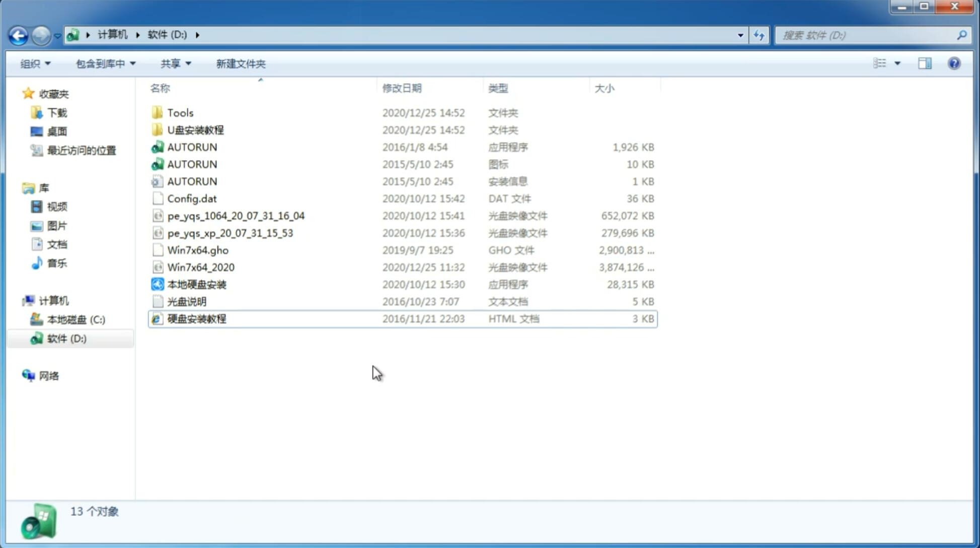980x548 pixels.
Task: Open pe_yqs_1064 disc image file
Action: [236, 216]
